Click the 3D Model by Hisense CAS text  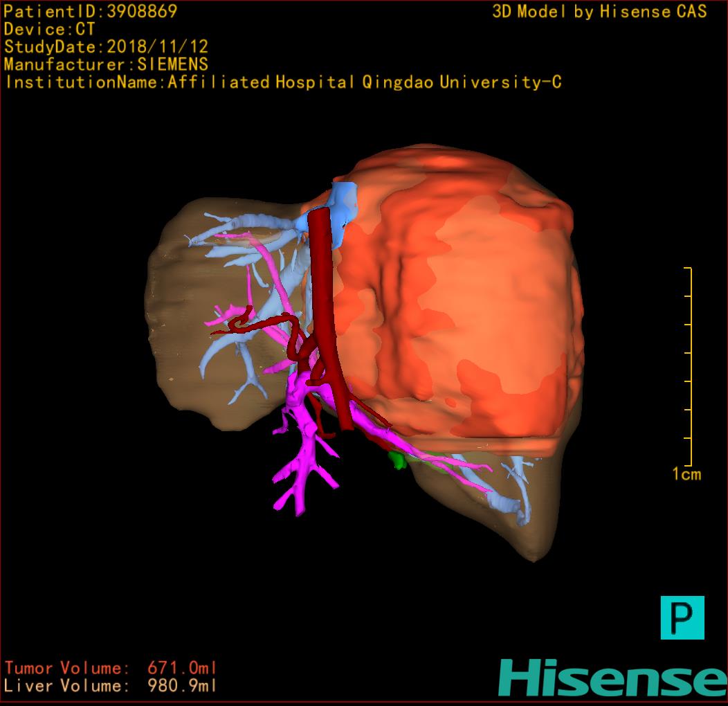pyautogui.click(x=599, y=12)
